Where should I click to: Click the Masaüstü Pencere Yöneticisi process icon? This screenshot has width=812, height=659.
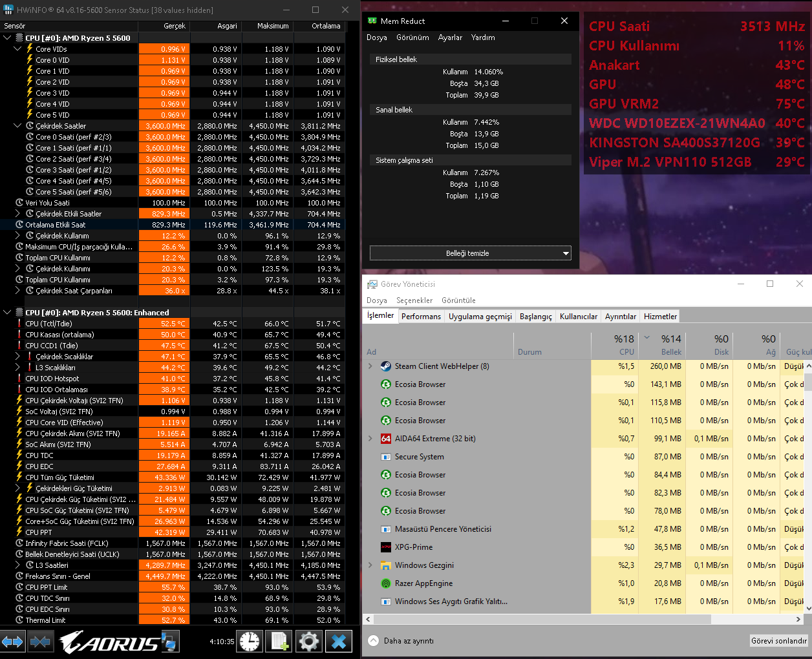click(x=386, y=529)
